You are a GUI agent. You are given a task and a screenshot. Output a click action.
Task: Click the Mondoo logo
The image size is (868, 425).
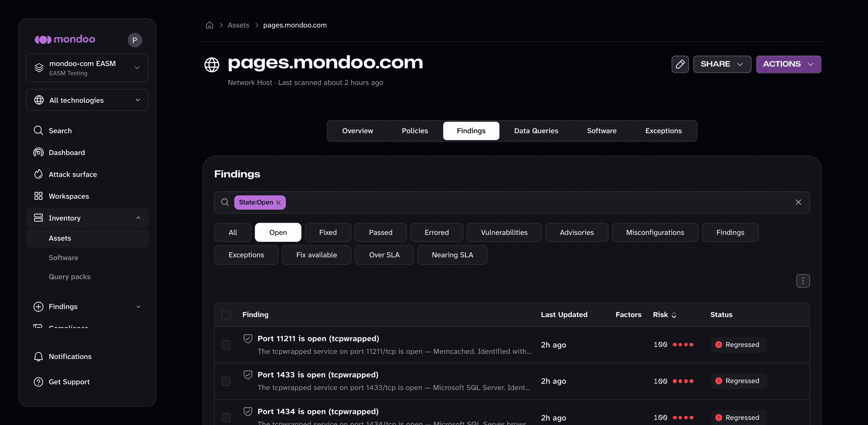click(x=65, y=39)
